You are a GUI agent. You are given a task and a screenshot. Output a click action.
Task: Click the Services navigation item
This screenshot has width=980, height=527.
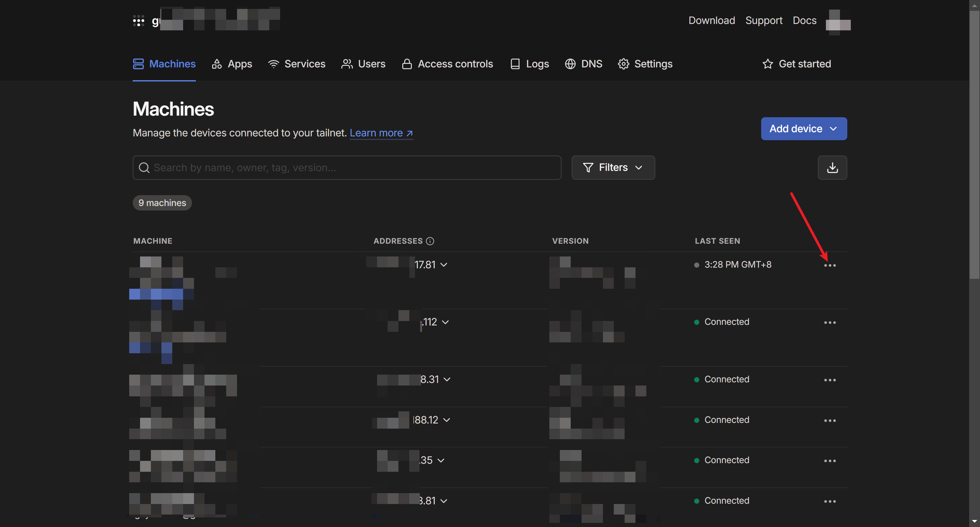(x=305, y=64)
